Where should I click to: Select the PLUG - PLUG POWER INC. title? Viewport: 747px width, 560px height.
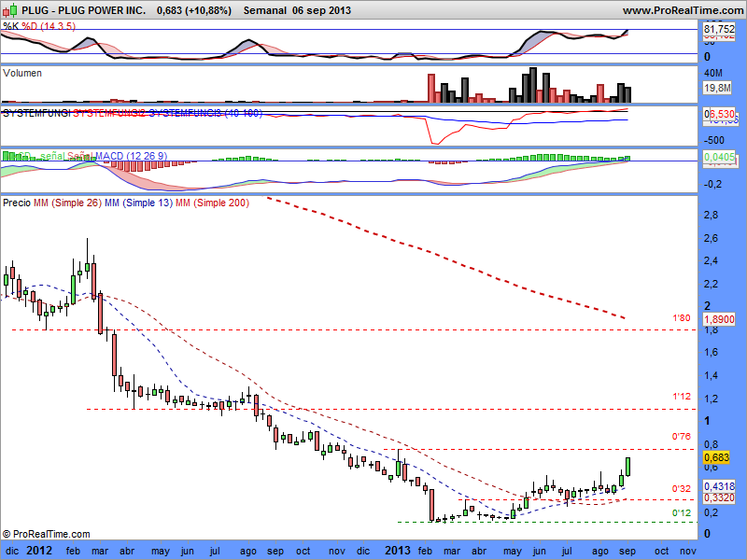pos(84,10)
